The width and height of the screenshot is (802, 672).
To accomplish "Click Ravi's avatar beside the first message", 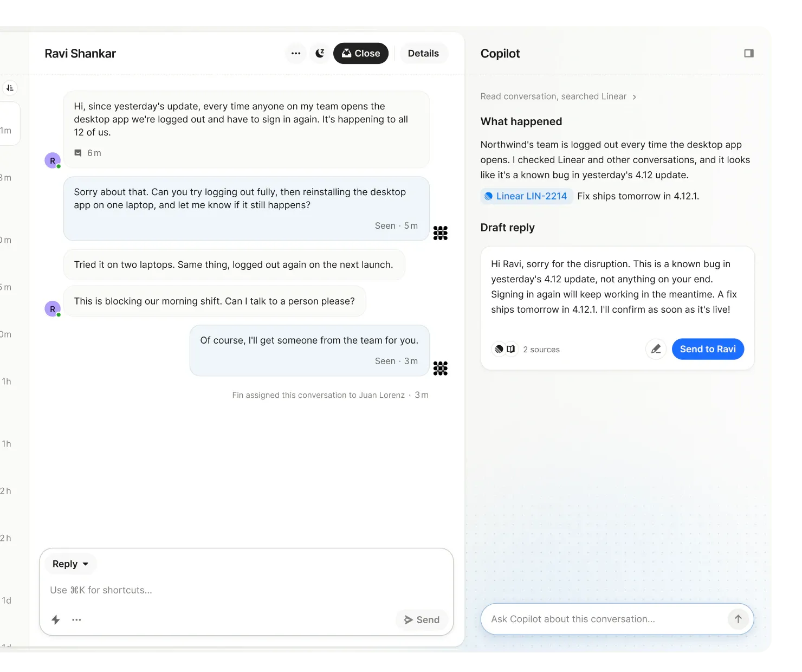I will coord(53,160).
